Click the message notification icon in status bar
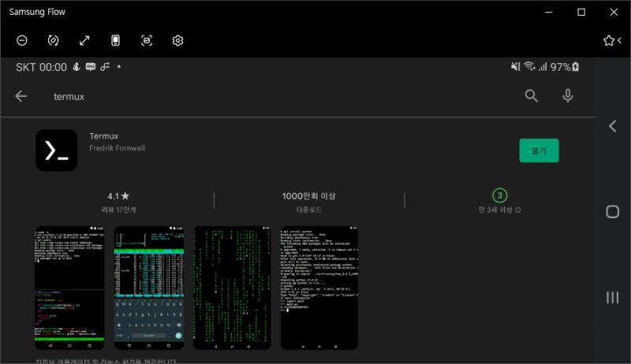 pyautogui.click(x=91, y=67)
